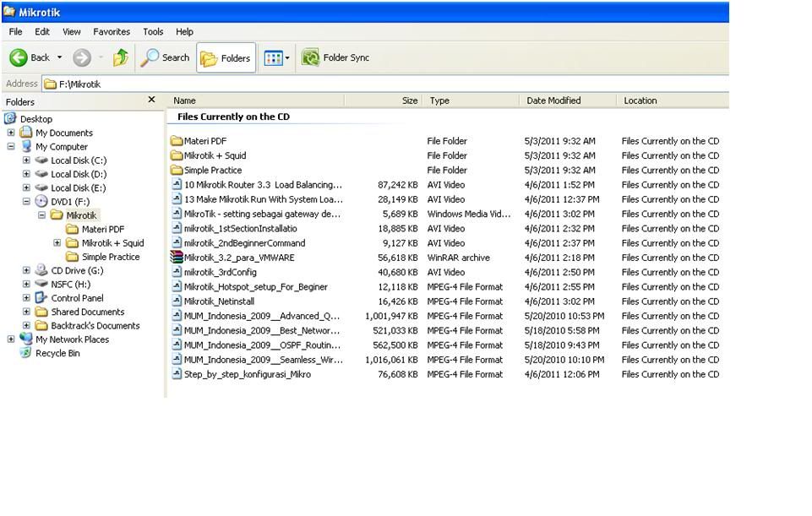Viewport: 812px width, 516px height.
Task: Sort by Date Modified column header
Action: pos(568,100)
